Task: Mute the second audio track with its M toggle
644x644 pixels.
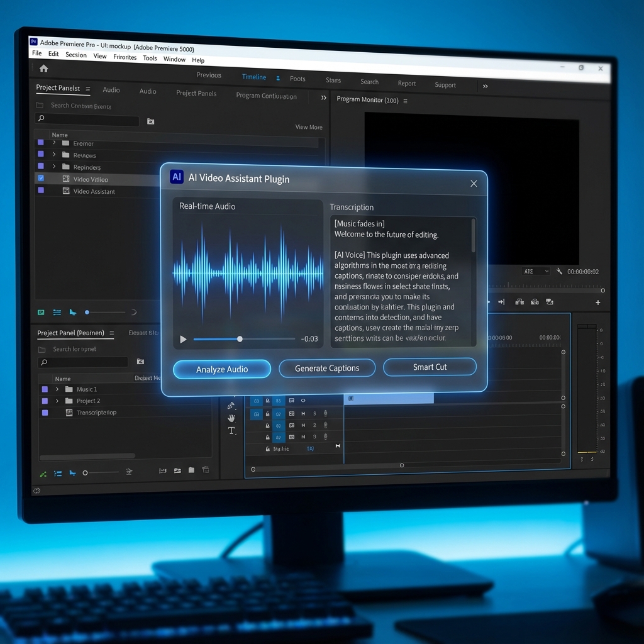Action: (303, 425)
